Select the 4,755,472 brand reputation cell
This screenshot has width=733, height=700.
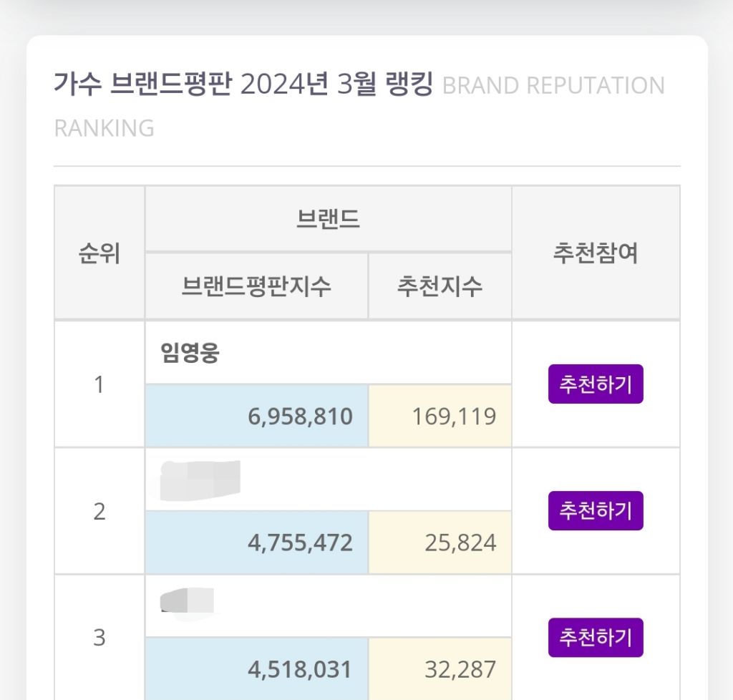click(x=301, y=543)
